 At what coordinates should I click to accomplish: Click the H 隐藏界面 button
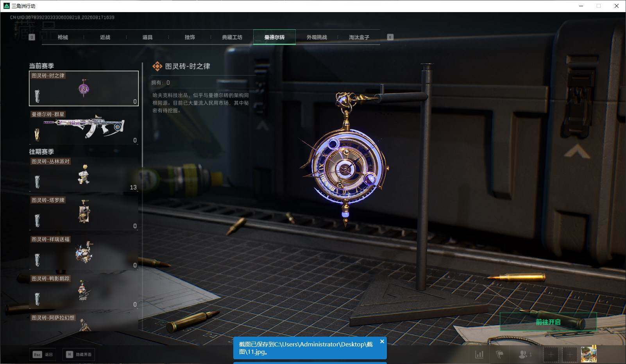pyautogui.click(x=79, y=354)
